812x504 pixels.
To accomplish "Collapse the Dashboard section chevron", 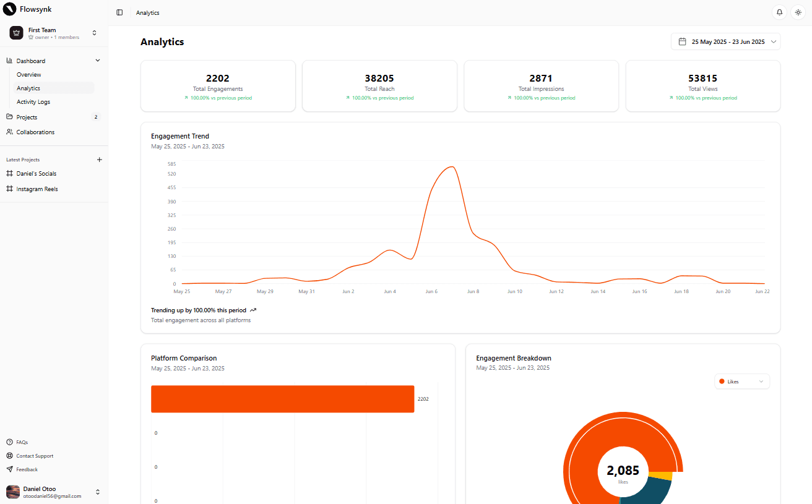I will coord(98,60).
